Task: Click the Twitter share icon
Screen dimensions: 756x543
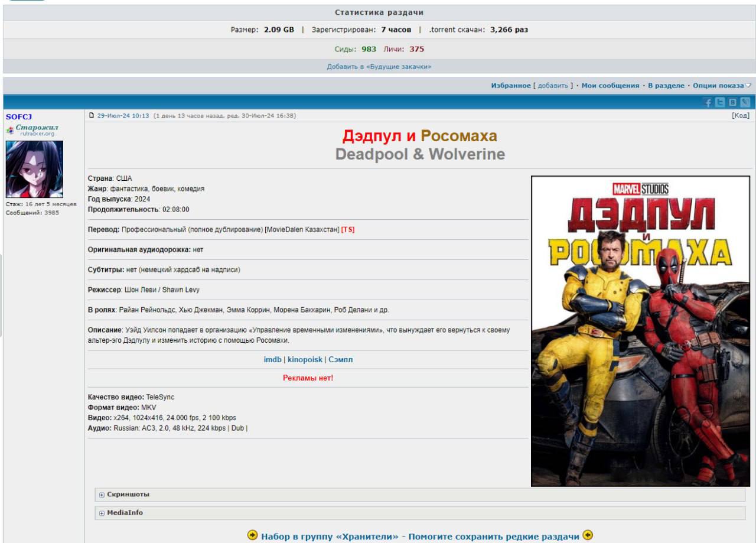Action: (x=720, y=102)
